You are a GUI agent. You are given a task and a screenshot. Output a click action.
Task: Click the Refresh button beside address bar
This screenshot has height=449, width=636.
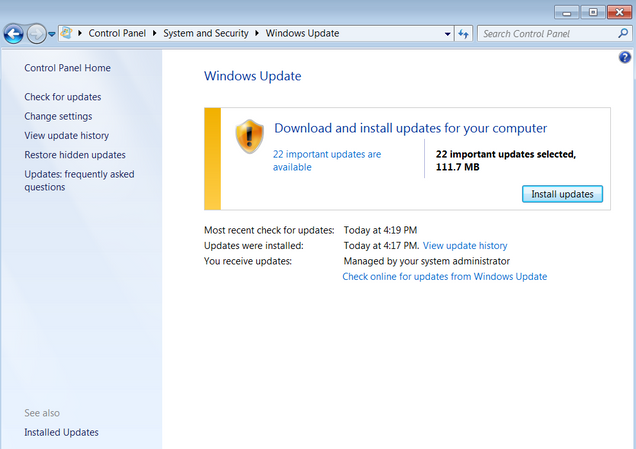pyautogui.click(x=464, y=34)
